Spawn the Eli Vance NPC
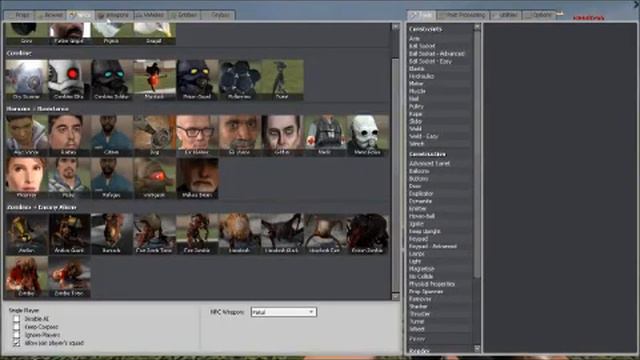640x360 pixels. point(239,135)
